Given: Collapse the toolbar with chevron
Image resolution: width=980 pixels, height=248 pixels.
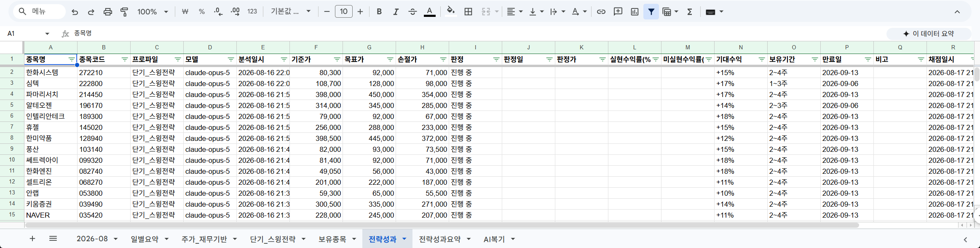Looking at the screenshot, I should (957, 12).
